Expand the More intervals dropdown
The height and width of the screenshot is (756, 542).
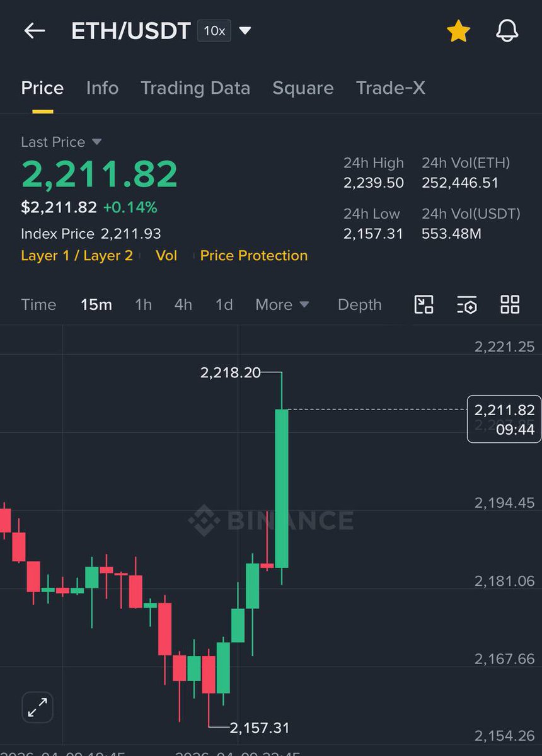pyautogui.click(x=282, y=305)
